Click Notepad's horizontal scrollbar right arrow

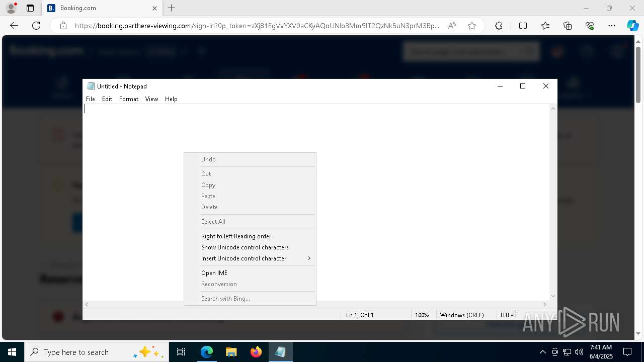[545, 304]
